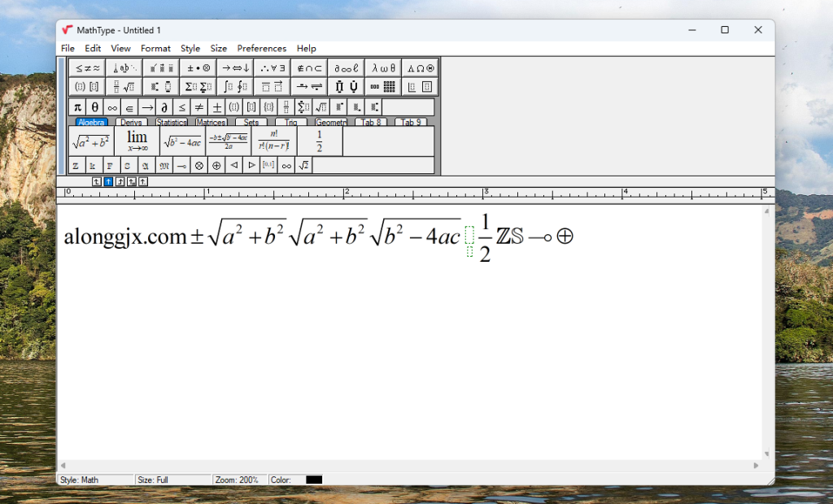Insert the limit as x approaches infinity expression
Image resolution: width=833 pixels, height=504 pixels.
point(137,141)
